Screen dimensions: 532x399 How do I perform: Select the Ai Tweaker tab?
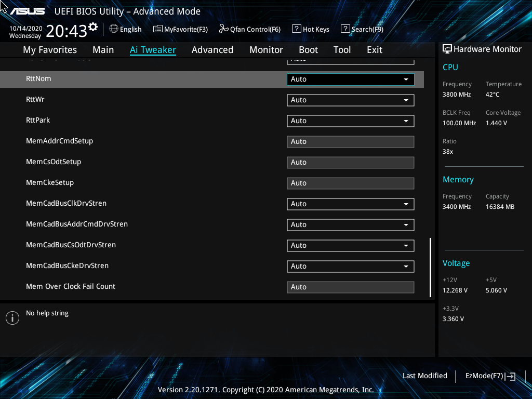tap(153, 50)
